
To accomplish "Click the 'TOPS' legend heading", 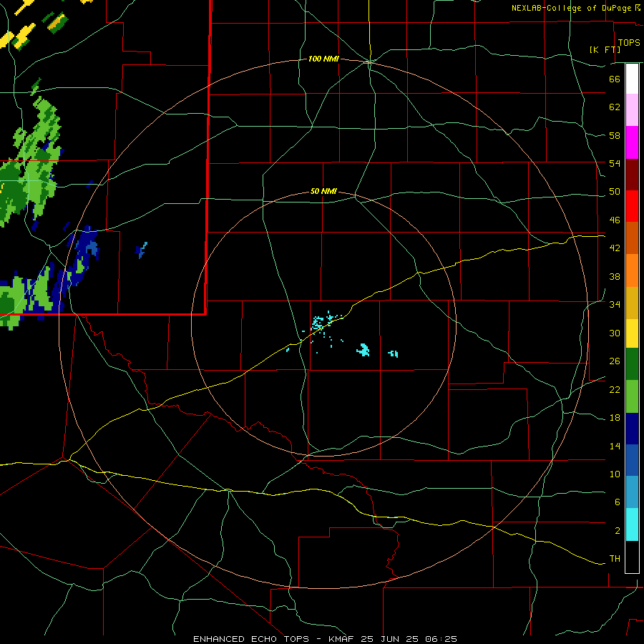I will pos(629,43).
